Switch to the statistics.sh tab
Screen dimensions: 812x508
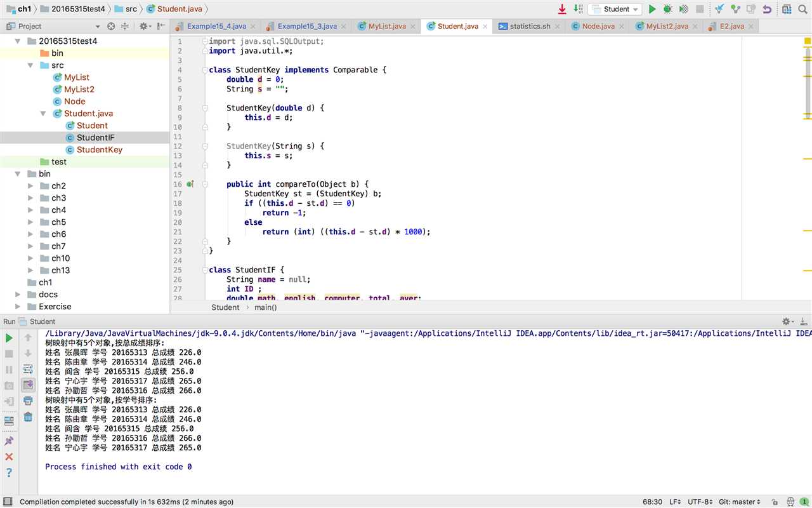tap(529, 26)
